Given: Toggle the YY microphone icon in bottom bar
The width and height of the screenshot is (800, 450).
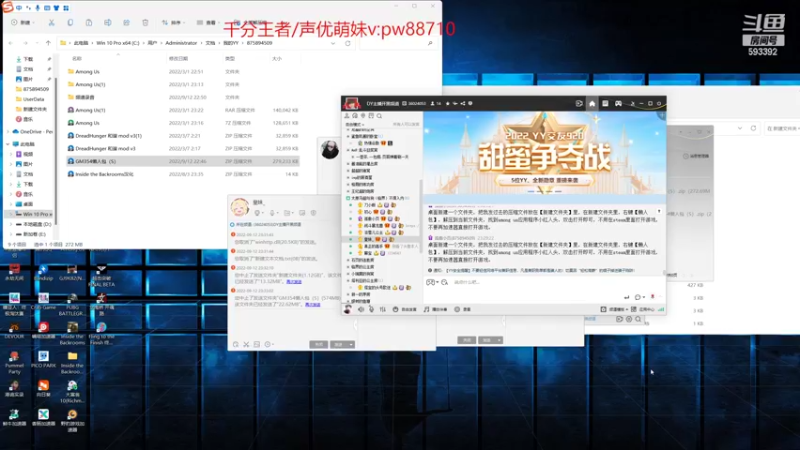Looking at the screenshot, I should tap(371, 309).
